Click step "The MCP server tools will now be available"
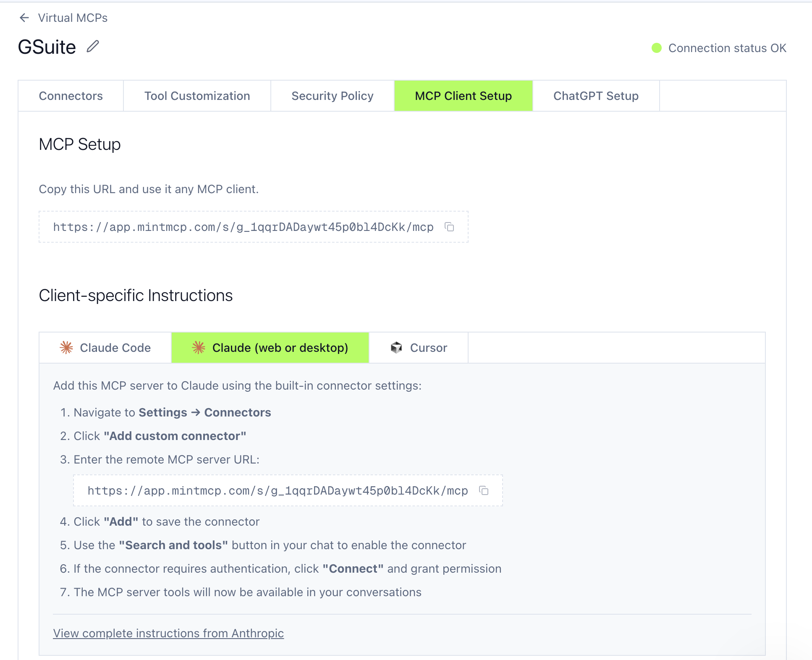 247,592
